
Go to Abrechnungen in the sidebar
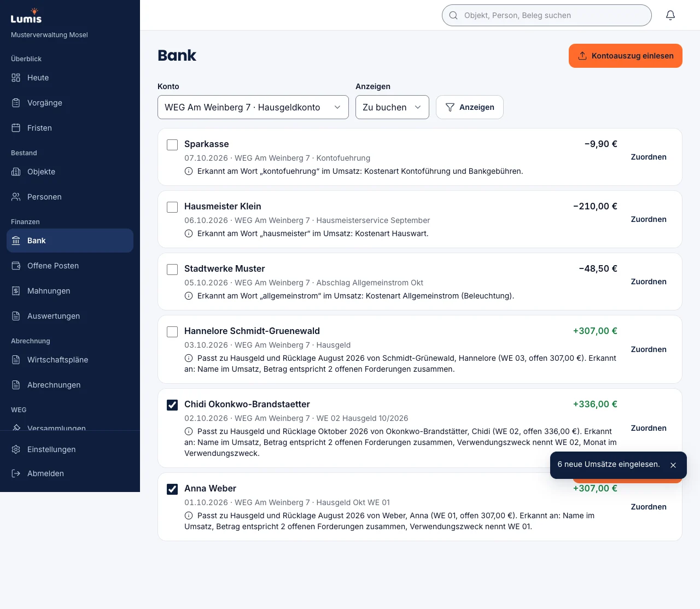pyautogui.click(x=70, y=385)
